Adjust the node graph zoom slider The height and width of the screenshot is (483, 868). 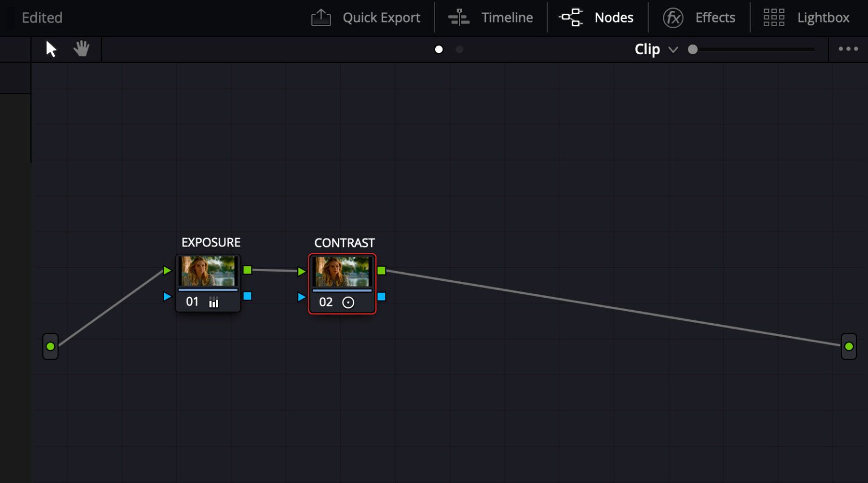pyautogui.click(x=693, y=49)
